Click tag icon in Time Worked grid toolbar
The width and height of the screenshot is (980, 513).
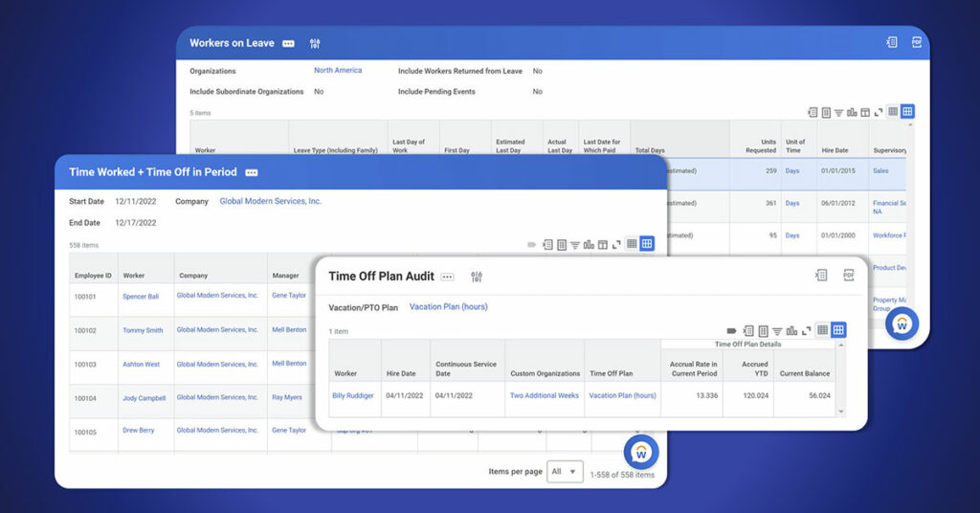(532, 245)
